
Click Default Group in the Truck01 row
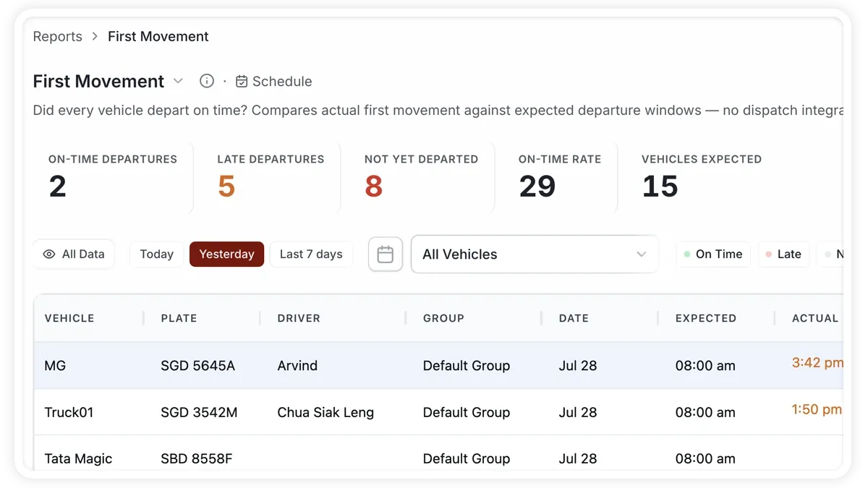click(x=467, y=412)
